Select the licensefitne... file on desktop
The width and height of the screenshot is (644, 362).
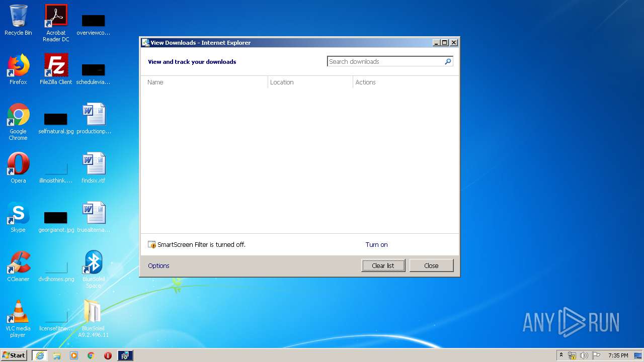click(56, 320)
